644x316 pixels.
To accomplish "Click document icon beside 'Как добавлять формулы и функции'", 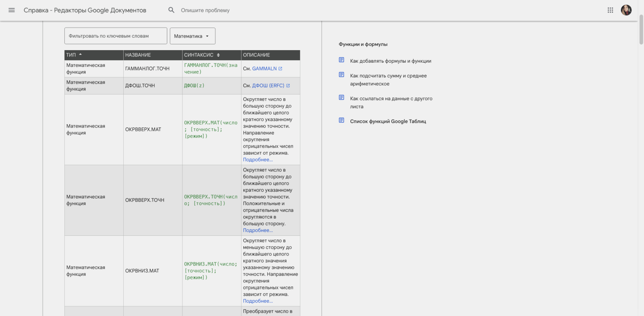I will pyautogui.click(x=341, y=60).
